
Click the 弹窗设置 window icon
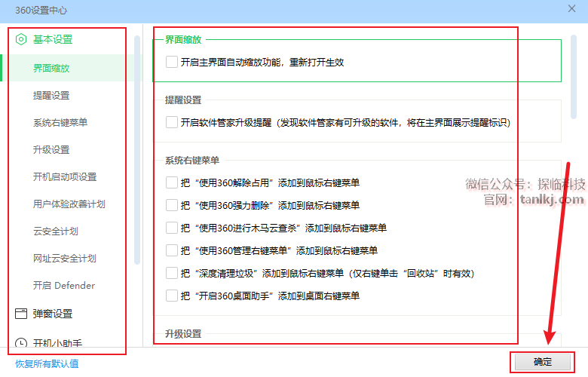[x=21, y=314]
